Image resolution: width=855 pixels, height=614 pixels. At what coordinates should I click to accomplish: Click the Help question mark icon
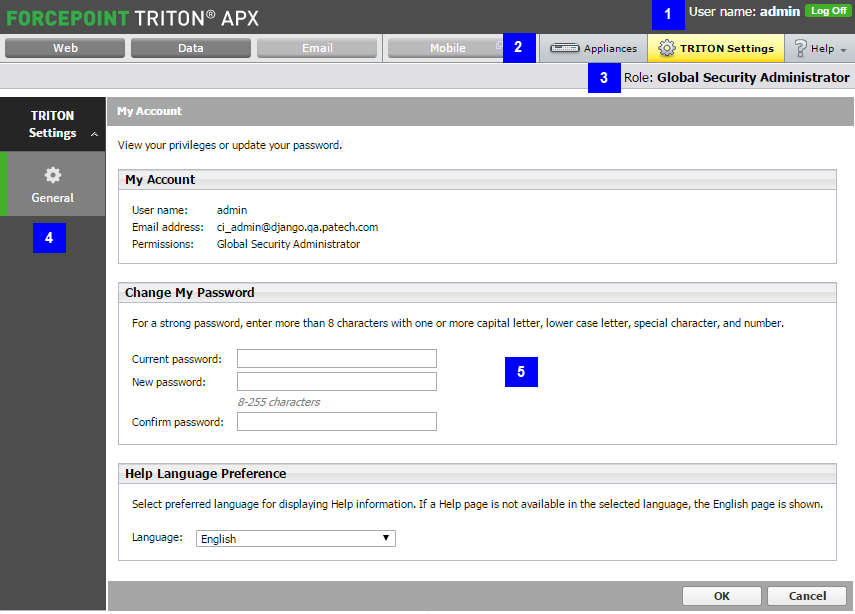800,48
